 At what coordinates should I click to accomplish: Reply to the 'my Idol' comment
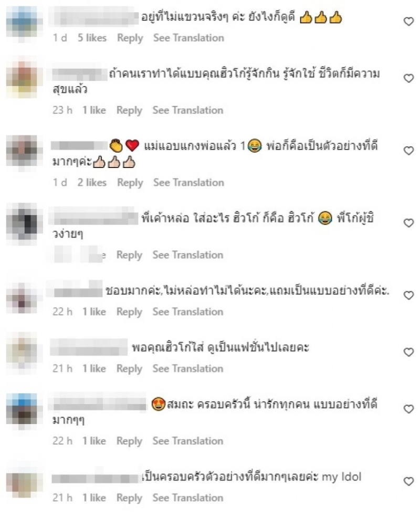click(x=129, y=498)
